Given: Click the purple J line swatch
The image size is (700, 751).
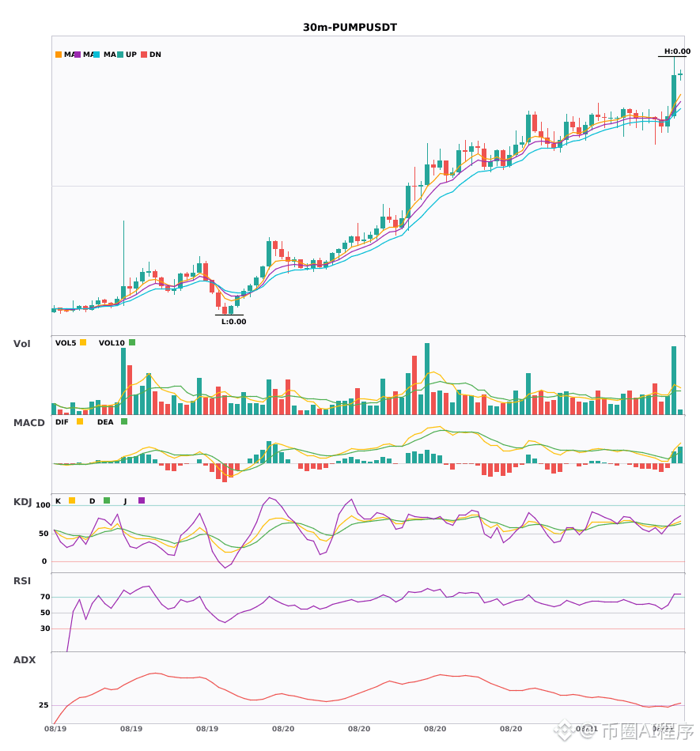Looking at the screenshot, I should pyautogui.click(x=142, y=500).
